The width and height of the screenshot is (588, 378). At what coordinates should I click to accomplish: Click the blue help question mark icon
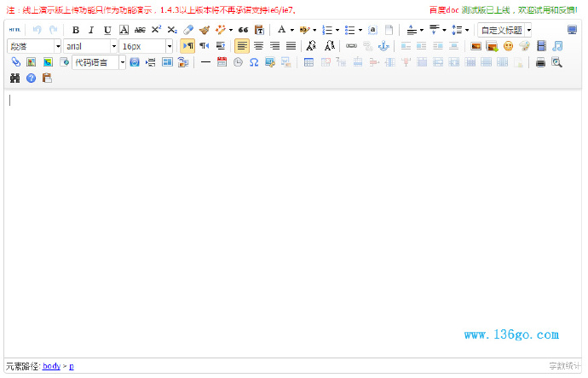point(31,79)
